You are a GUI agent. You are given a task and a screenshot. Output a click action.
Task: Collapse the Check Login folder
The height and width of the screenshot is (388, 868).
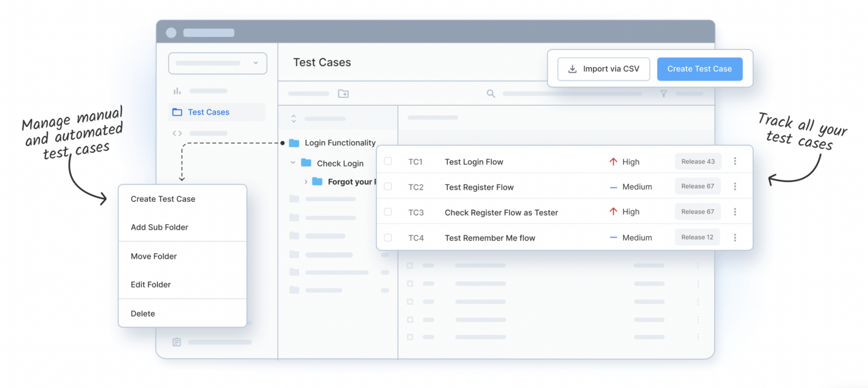293,163
